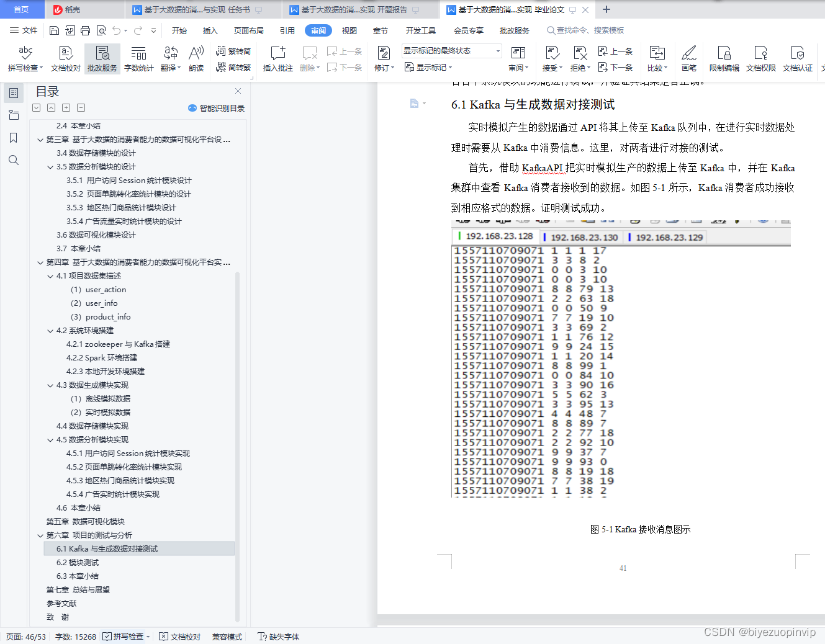Click 朗读 read aloud icon
The image size is (825, 644).
coord(196,59)
